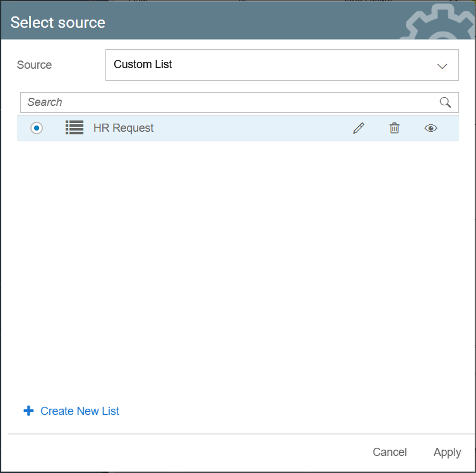Delete HR Request using the trash icon
This screenshot has height=473, width=476.
395,128
